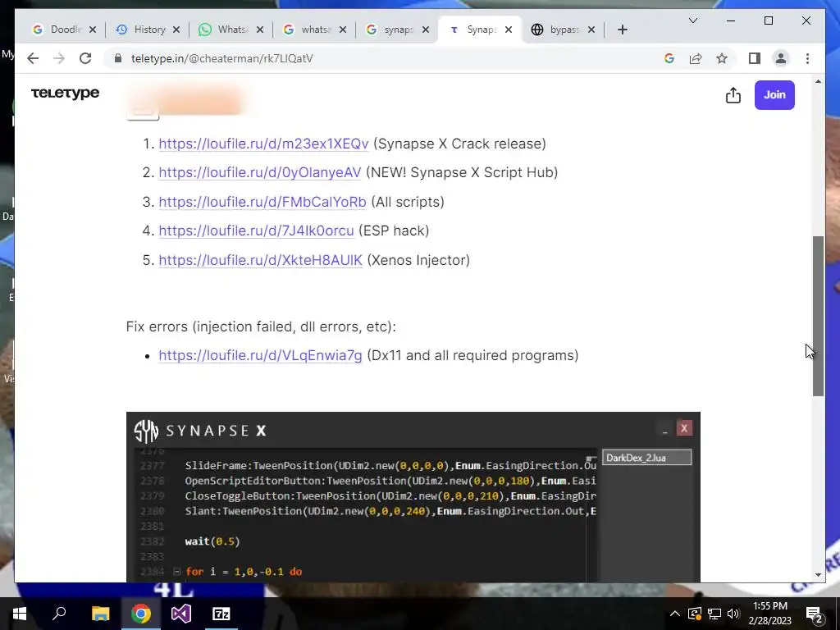Open Visual Studio from the taskbar

click(x=181, y=614)
